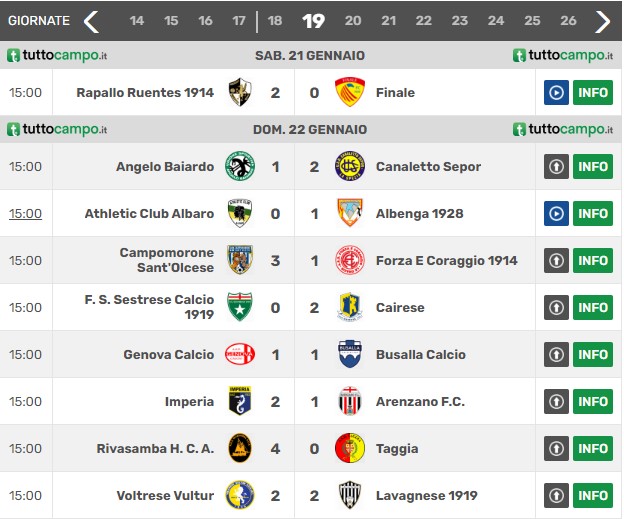Open INFO for Rivasamba vs Taggia match
Viewport: 624px width, 519px height.
coord(593,448)
